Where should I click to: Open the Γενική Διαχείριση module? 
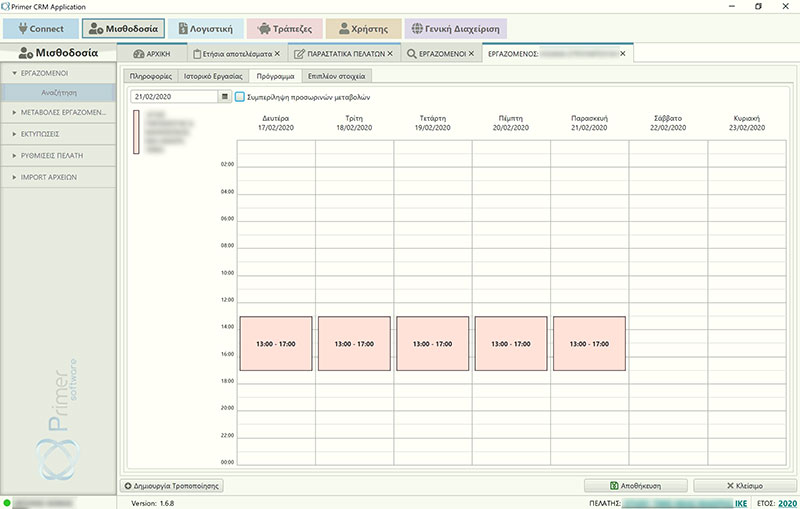click(456, 29)
